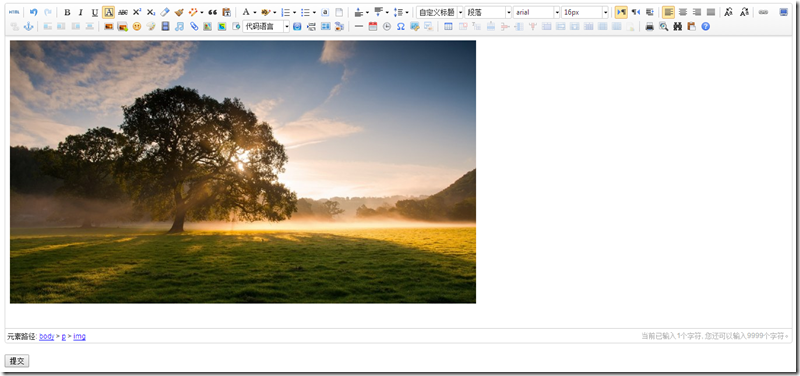Image resolution: width=800 pixels, height=376 pixels.
Task: Open the arial font family dropdown
Action: click(536, 12)
